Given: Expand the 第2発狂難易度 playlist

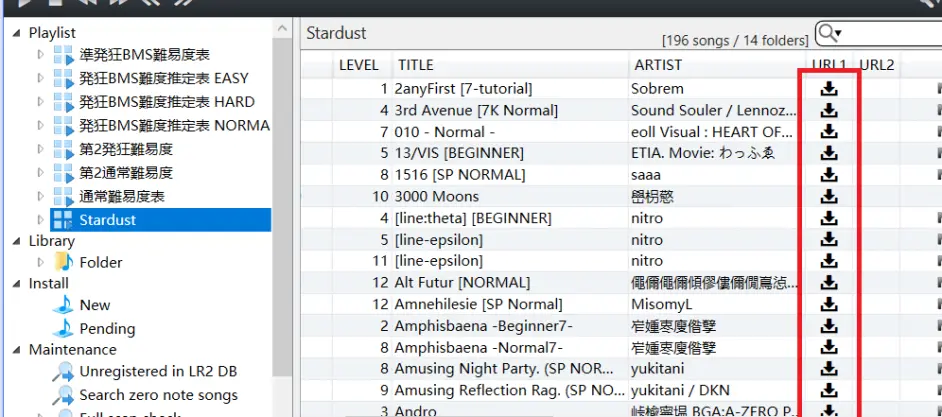Looking at the screenshot, I should [x=40, y=149].
